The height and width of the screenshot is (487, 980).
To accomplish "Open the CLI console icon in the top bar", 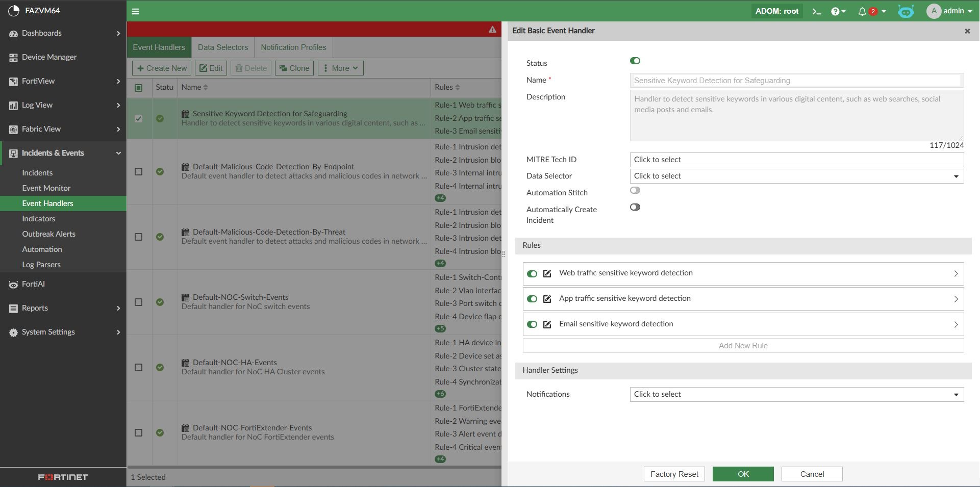I will (817, 11).
